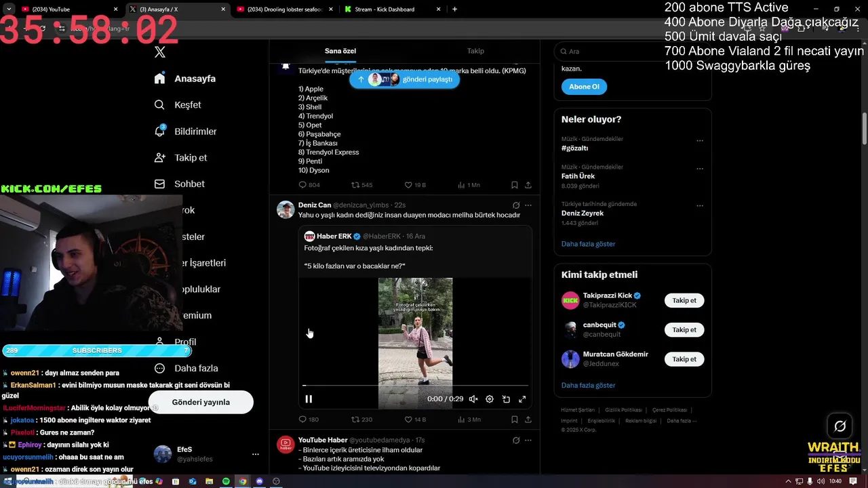This screenshot has height=488, width=868.
Task: Click the Ara search field
Action: 632,52
